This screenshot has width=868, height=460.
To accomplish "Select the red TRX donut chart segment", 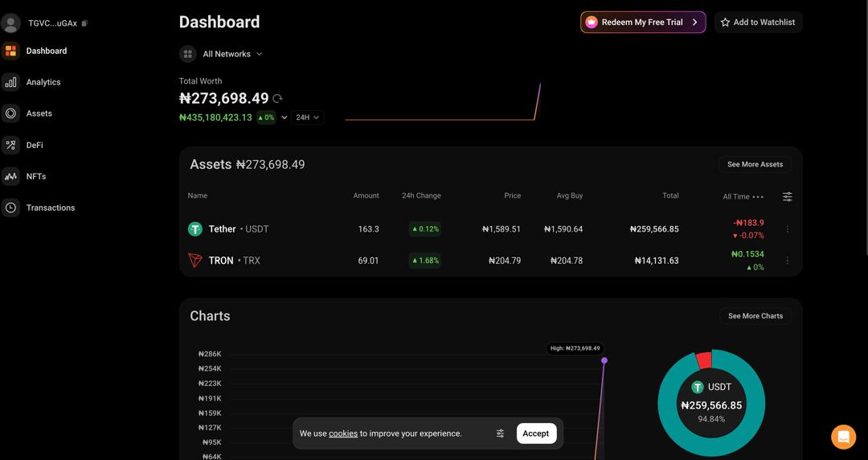I will pos(703,359).
